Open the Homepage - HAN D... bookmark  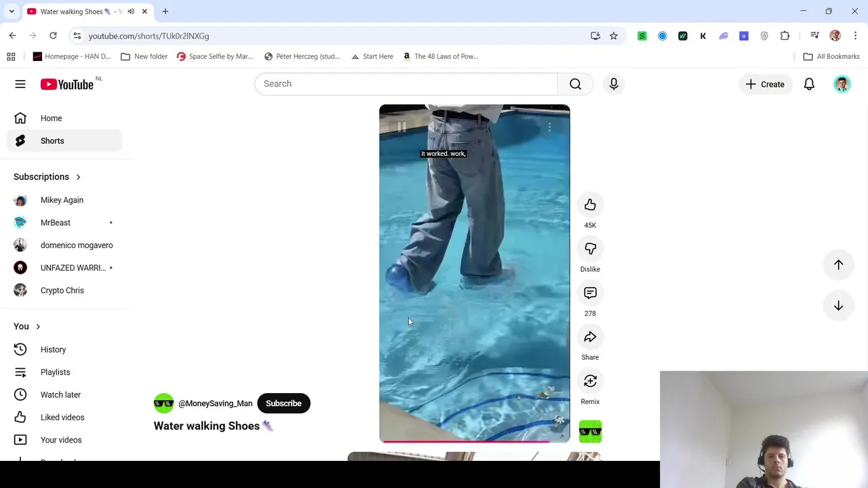[72, 56]
